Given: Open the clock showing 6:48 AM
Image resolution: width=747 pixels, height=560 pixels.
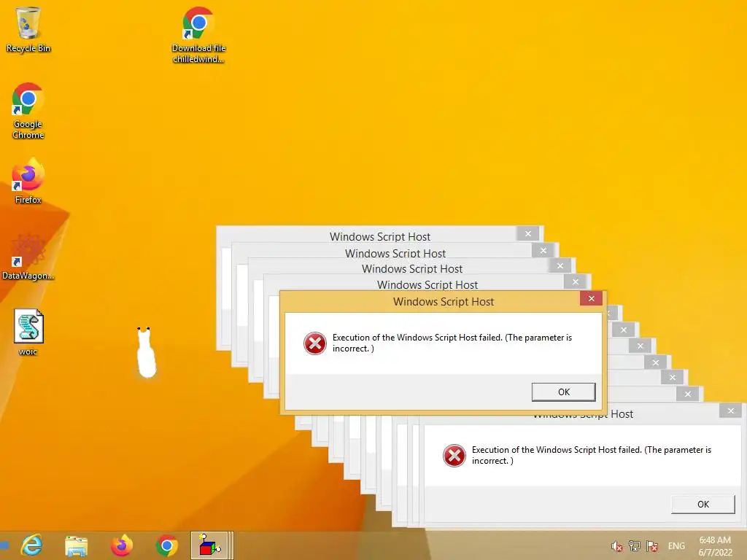Looking at the screenshot, I should coord(715,546).
